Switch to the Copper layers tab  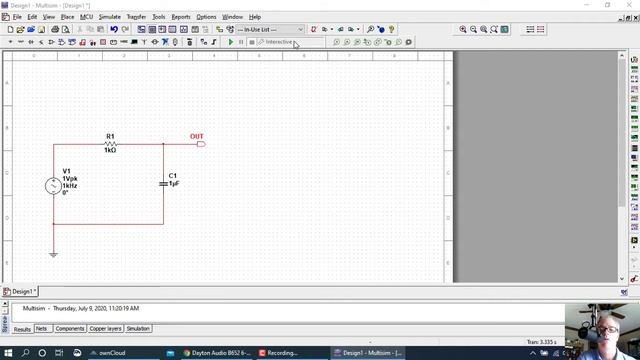[105, 329]
